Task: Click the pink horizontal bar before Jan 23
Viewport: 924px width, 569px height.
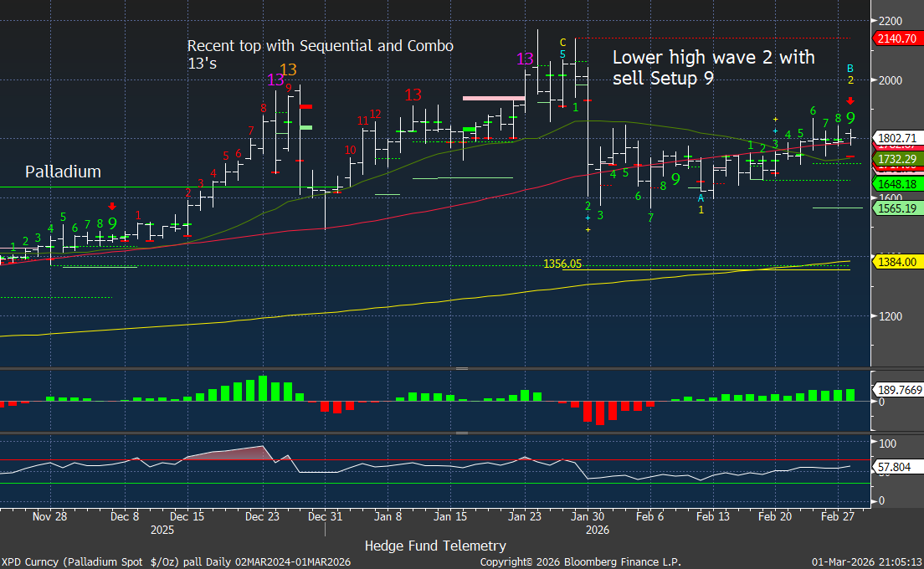Action: click(x=494, y=98)
